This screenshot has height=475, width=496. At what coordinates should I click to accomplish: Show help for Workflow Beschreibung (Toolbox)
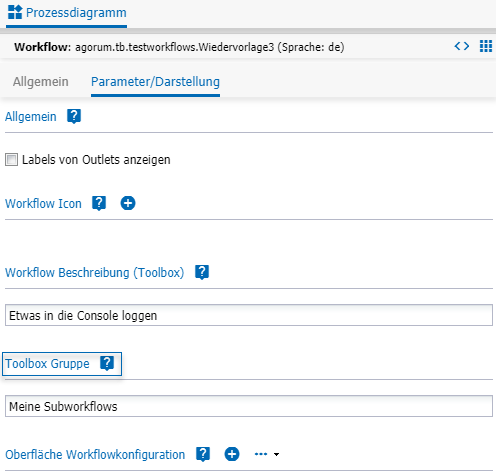click(202, 272)
